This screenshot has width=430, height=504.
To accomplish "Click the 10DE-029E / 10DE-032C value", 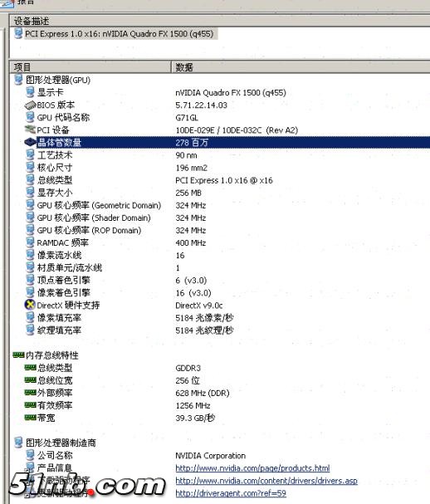I will pos(237,130).
